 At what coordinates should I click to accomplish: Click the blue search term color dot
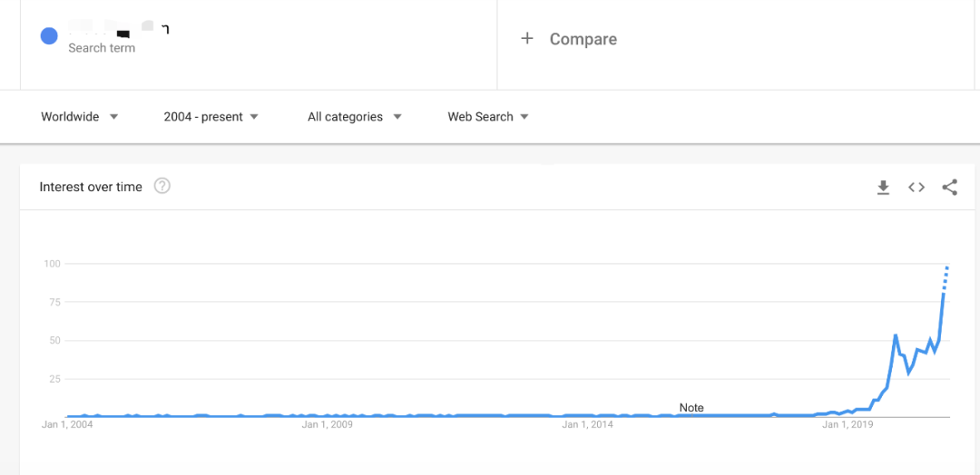pos(49,36)
